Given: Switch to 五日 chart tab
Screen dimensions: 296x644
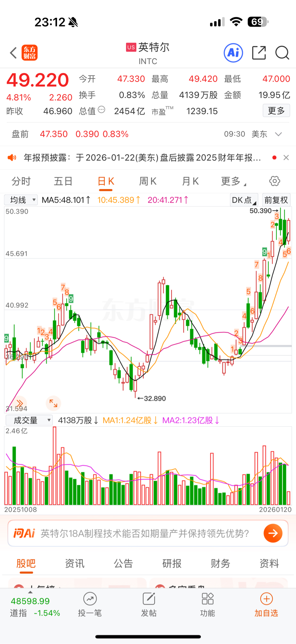Looking at the screenshot, I should 63,181.
